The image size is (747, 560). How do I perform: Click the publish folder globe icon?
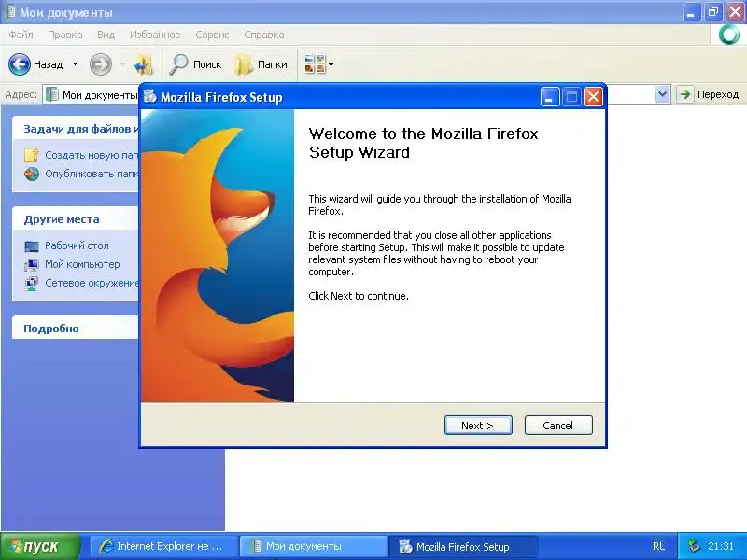point(32,174)
